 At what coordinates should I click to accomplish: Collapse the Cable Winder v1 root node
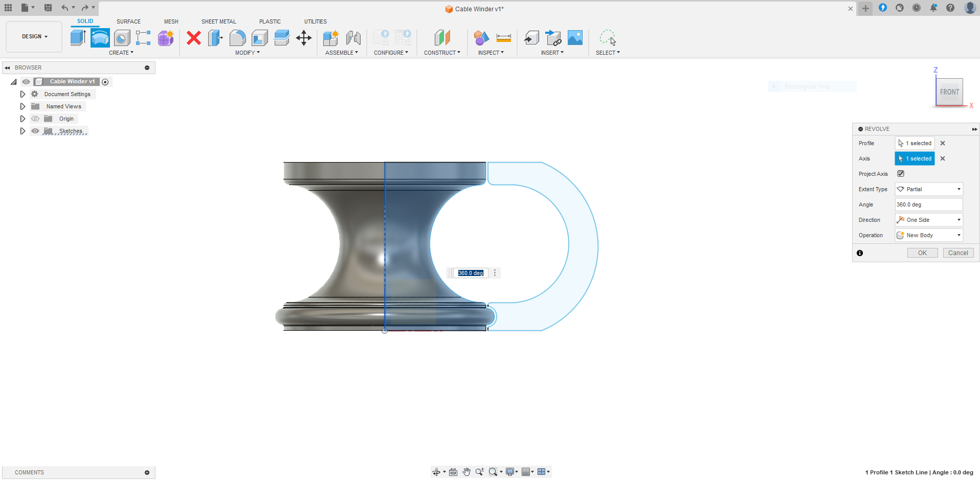(x=14, y=82)
